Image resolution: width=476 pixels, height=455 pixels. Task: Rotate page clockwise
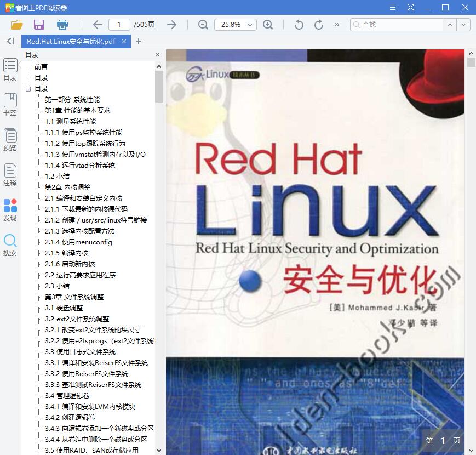pyautogui.click(x=318, y=25)
